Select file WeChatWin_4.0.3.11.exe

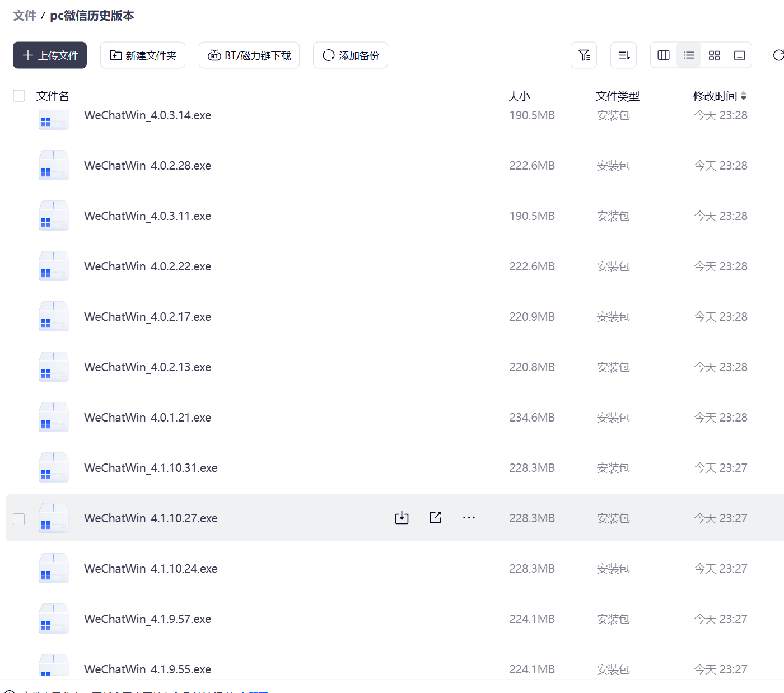(x=148, y=216)
